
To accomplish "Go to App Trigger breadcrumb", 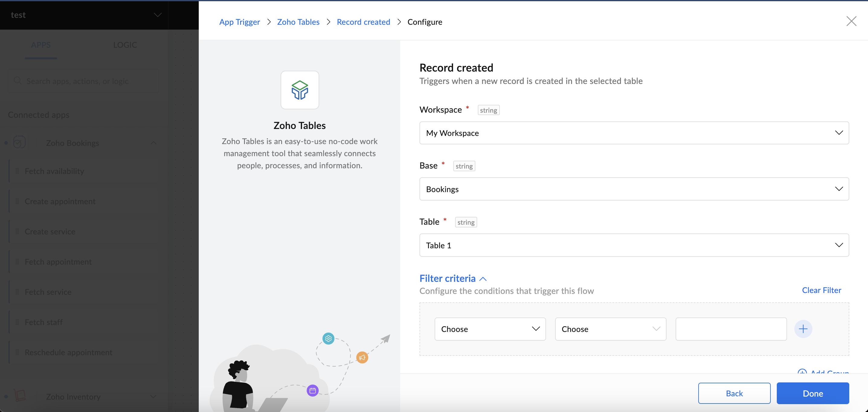I will pos(239,22).
